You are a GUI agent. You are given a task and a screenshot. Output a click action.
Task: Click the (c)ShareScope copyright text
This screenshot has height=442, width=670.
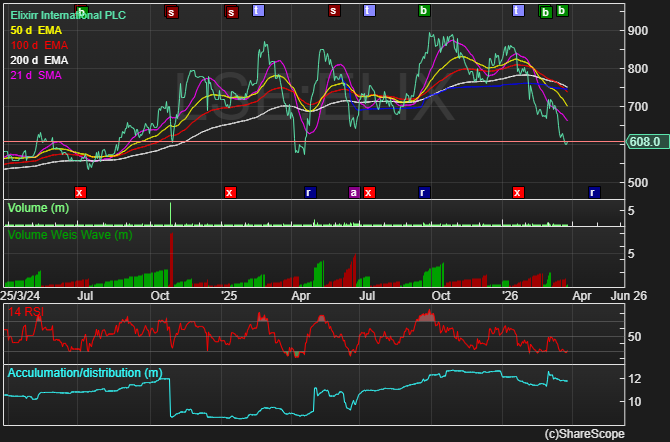coord(583,434)
